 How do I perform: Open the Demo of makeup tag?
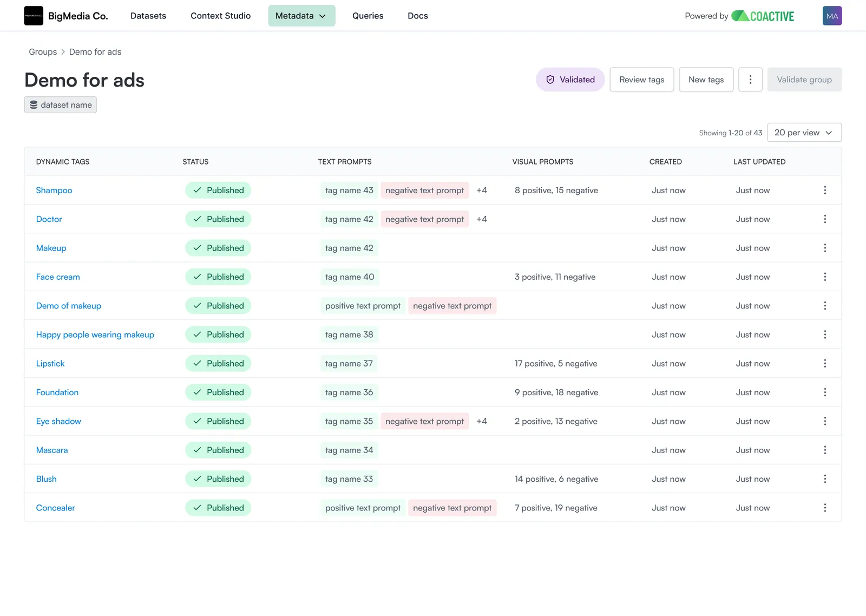(69, 305)
